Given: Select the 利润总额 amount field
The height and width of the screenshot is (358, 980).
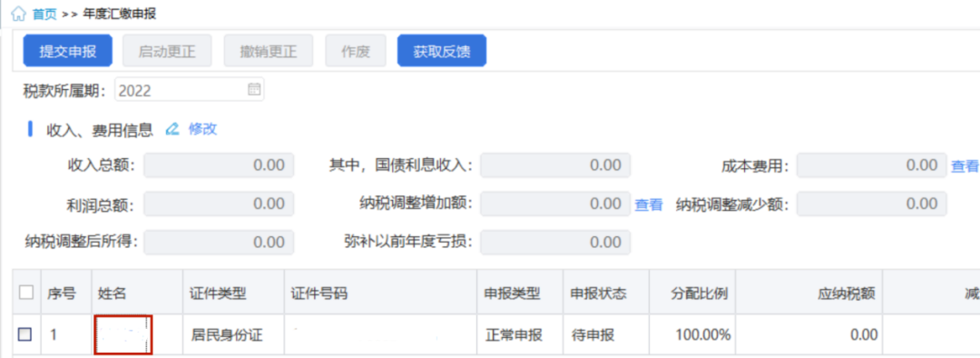Looking at the screenshot, I should coord(219,204).
